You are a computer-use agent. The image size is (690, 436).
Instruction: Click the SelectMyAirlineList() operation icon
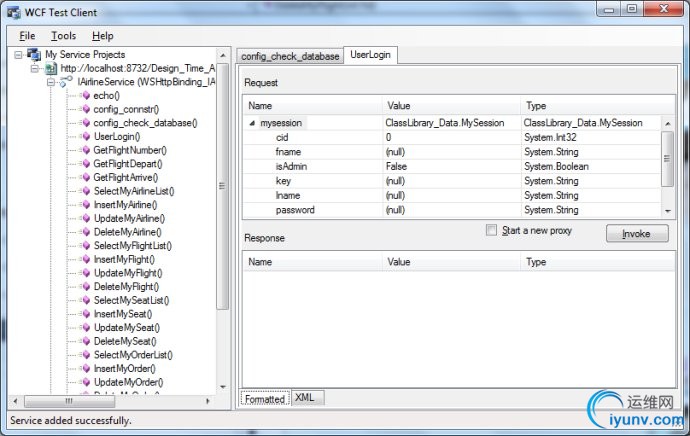tap(86, 191)
